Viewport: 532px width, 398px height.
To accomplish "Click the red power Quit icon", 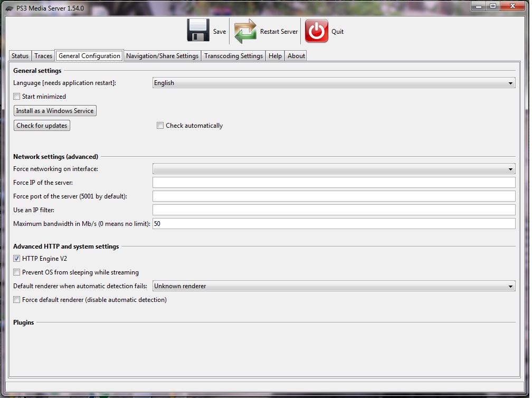I will click(x=317, y=31).
